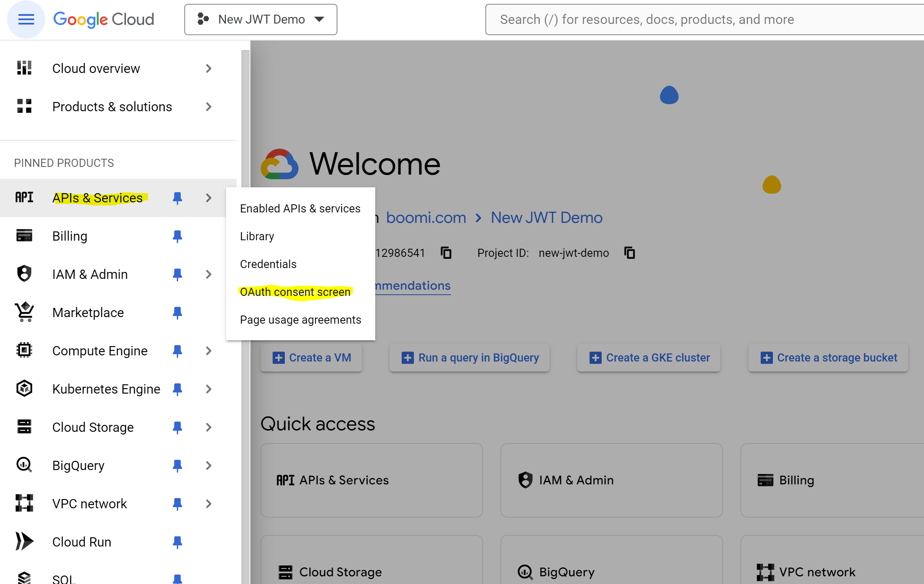This screenshot has height=584, width=924.
Task: Select the APIs & Services sidebar icon
Action: click(24, 197)
